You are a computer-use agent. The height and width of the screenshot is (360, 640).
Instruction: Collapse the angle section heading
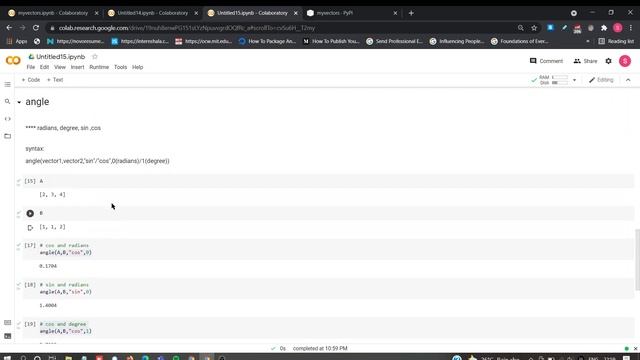coord(19,102)
